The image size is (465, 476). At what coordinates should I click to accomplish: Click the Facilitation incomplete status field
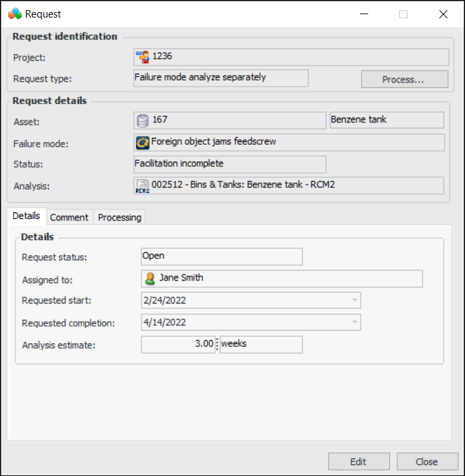pyautogui.click(x=229, y=164)
